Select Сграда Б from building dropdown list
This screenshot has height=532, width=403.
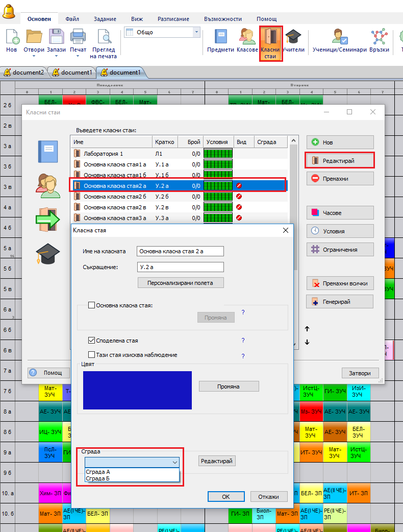pyautogui.click(x=98, y=478)
